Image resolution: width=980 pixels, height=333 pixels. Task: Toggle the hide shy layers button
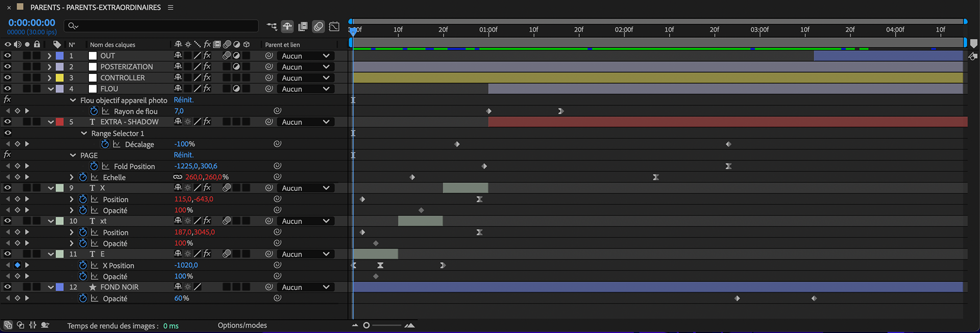(287, 26)
